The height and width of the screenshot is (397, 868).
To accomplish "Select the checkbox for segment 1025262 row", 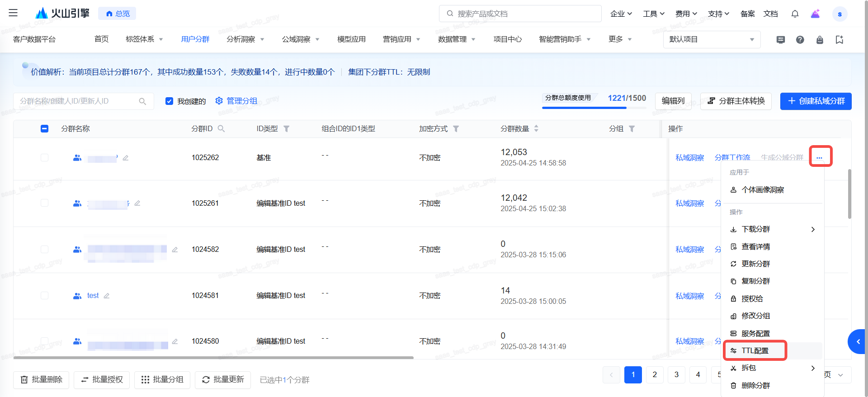I will click(44, 157).
